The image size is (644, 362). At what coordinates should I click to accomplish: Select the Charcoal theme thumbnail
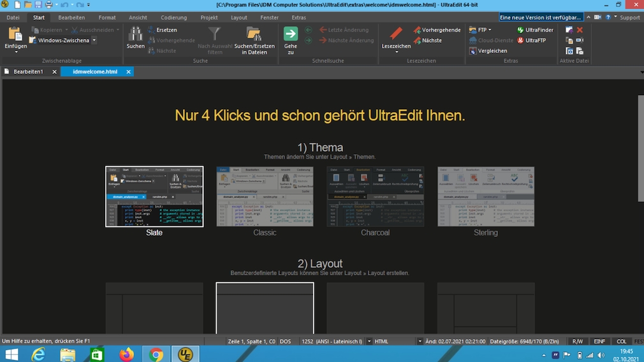[x=376, y=196]
